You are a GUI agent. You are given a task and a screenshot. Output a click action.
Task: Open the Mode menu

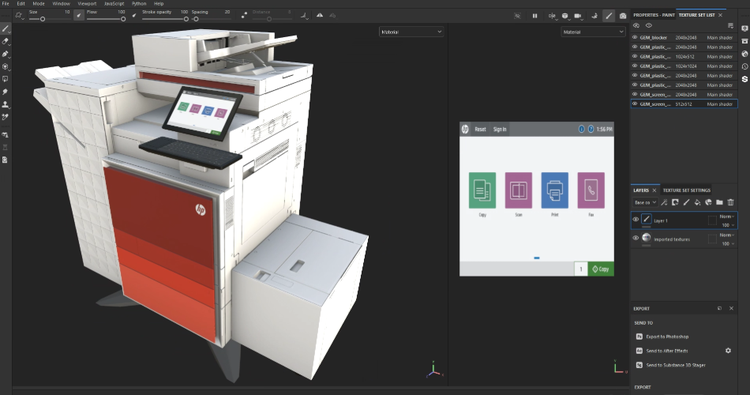click(x=38, y=3)
